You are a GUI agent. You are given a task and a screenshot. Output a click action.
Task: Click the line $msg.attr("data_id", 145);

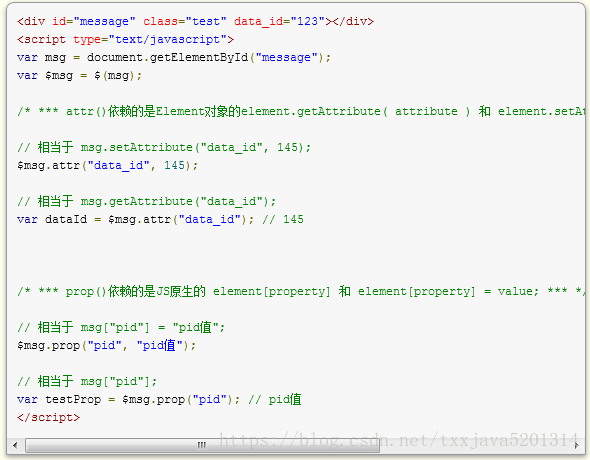(x=108, y=165)
